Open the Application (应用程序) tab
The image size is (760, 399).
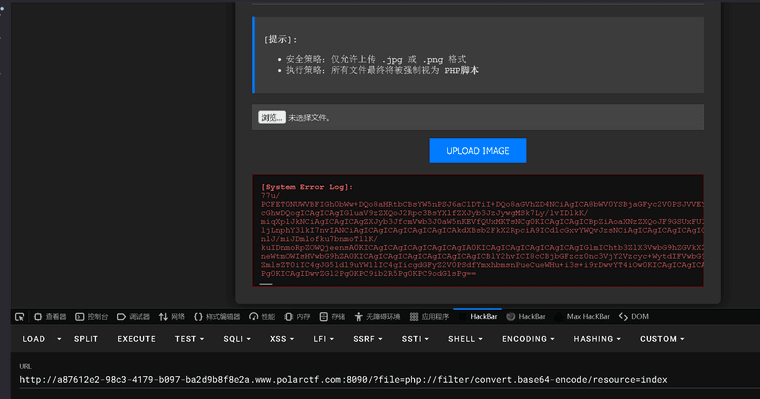click(x=429, y=317)
